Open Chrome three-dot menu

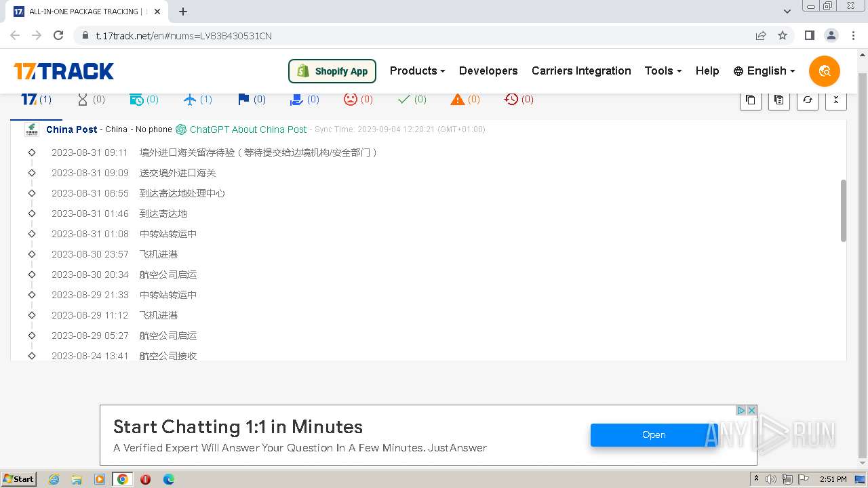coord(853,35)
